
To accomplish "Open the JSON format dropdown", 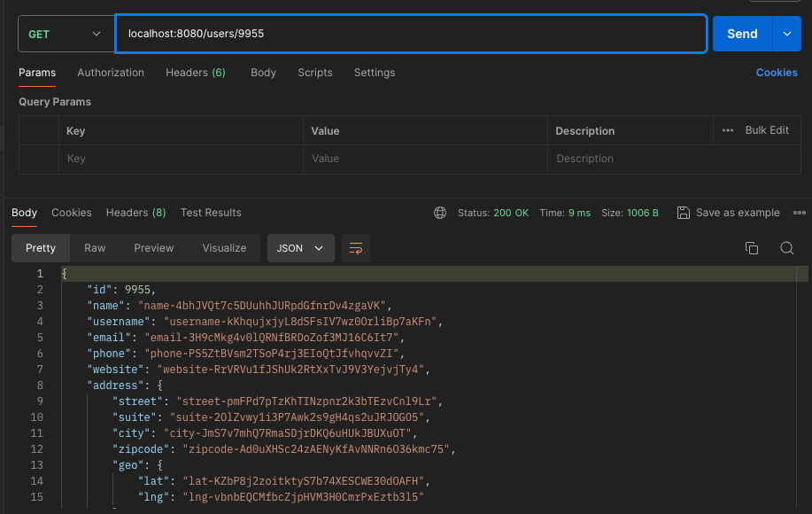I will [300, 248].
